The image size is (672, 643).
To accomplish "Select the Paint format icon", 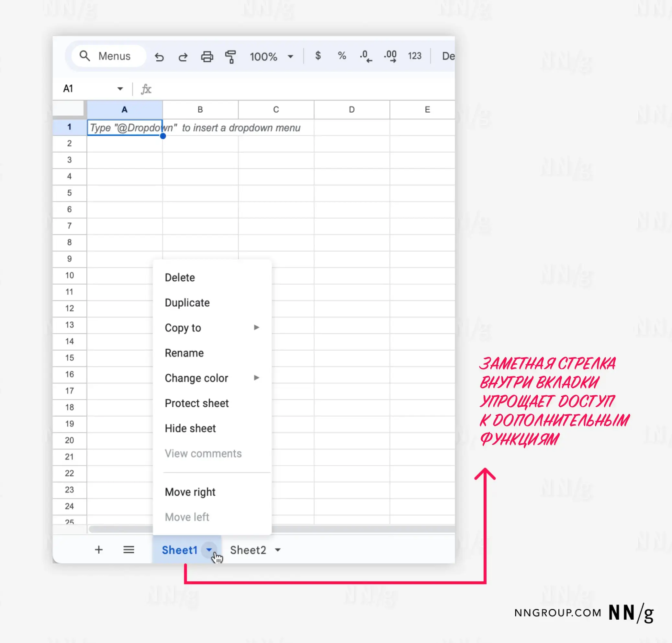I will click(x=230, y=57).
